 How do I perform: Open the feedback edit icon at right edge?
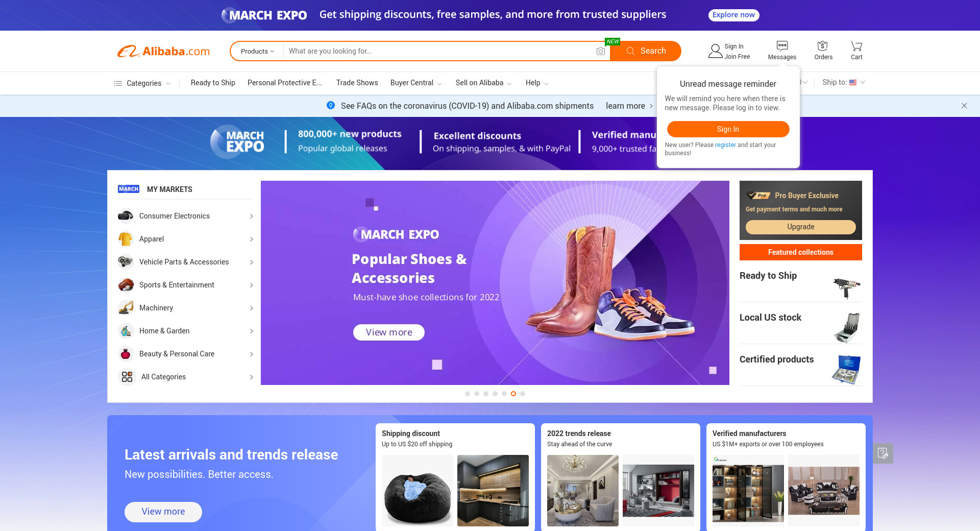point(883,453)
